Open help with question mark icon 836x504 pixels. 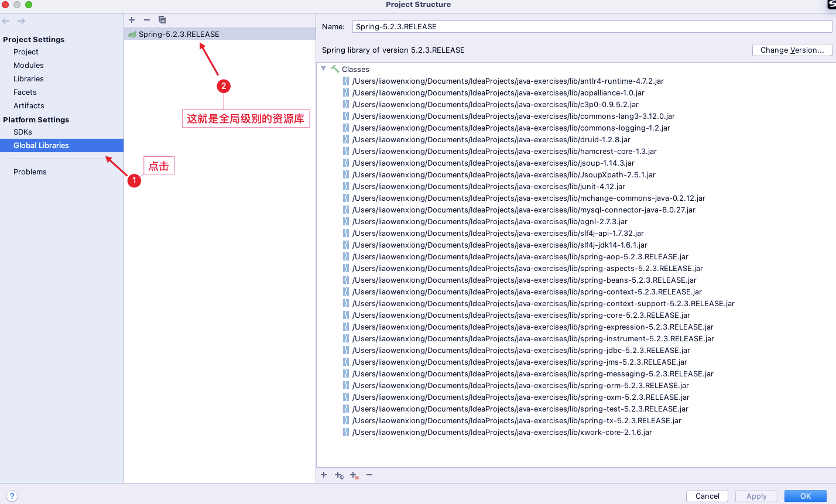12,496
